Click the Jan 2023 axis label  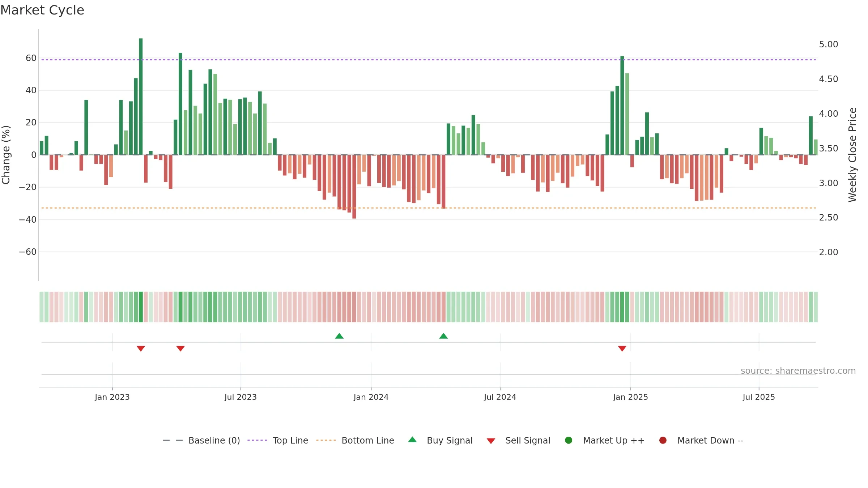112,397
